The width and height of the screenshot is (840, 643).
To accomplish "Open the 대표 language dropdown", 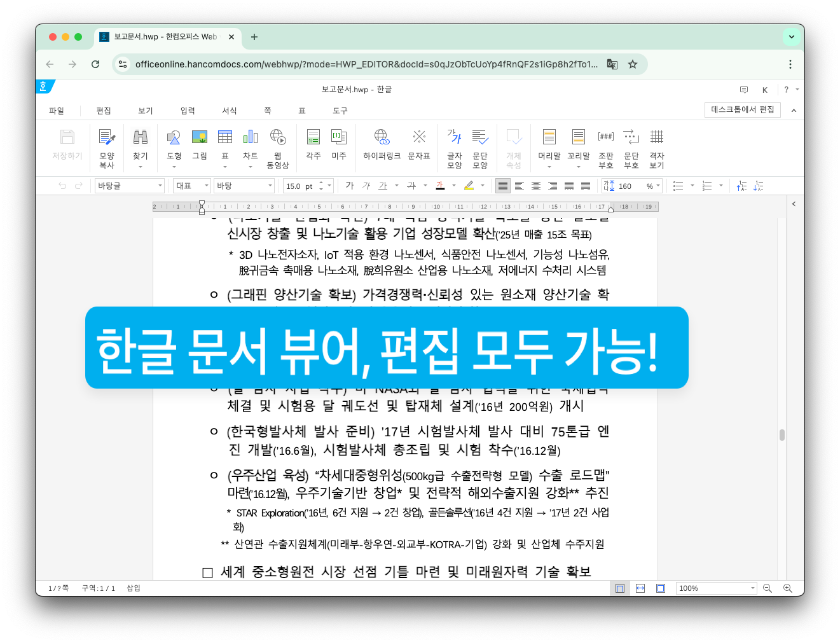I will tap(192, 186).
